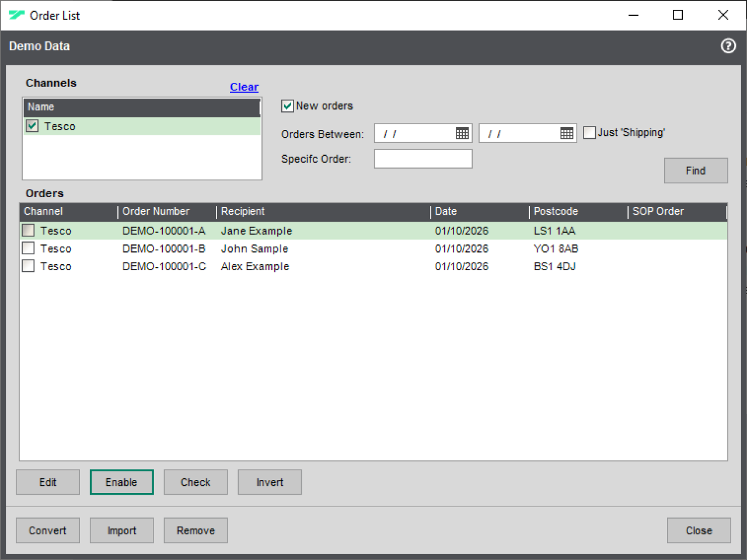Click postcode LS1 1AA
The height and width of the screenshot is (560, 747).
[554, 231]
